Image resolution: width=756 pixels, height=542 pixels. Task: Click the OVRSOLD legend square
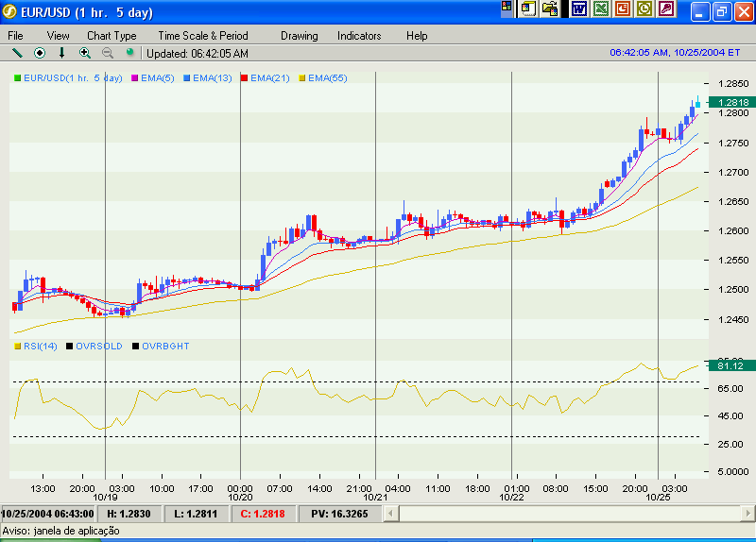[x=70, y=347]
